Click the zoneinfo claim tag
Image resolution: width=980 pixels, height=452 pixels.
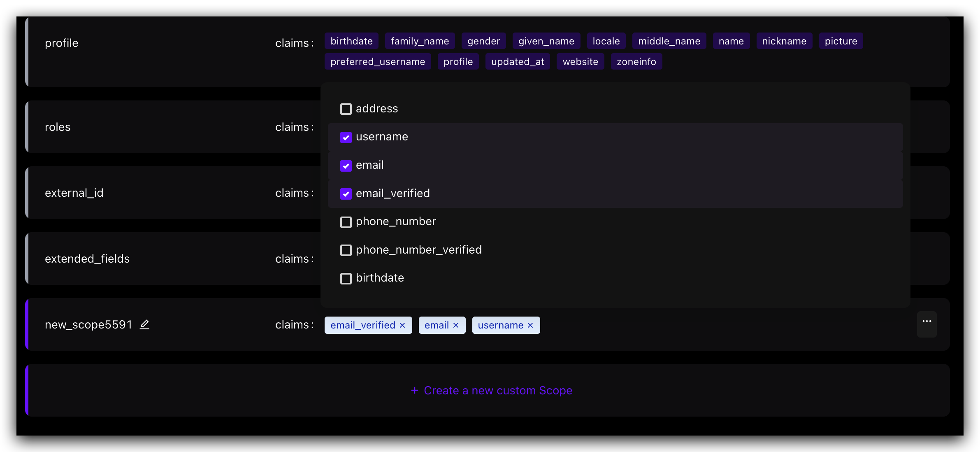click(x=636, y=61)
